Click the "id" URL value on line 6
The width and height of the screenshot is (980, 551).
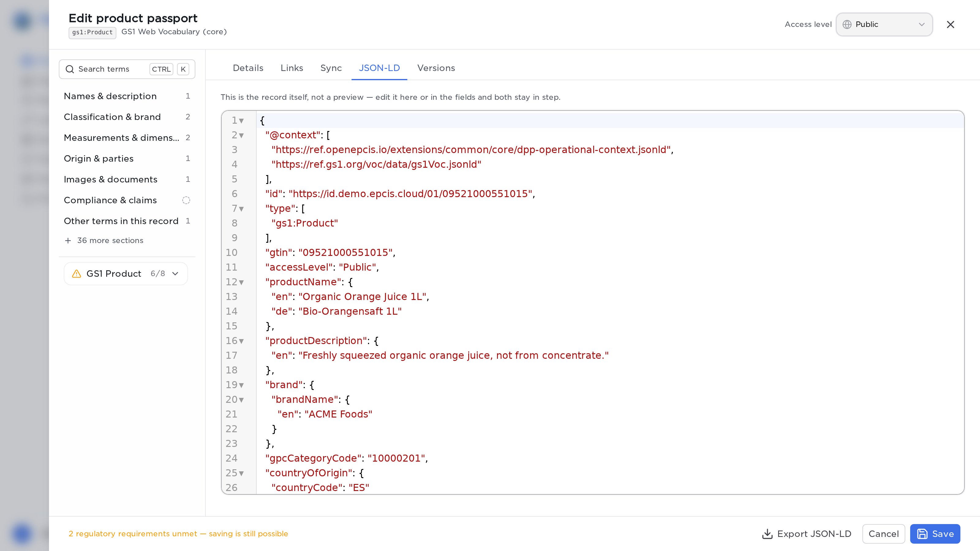click(410, 193)
